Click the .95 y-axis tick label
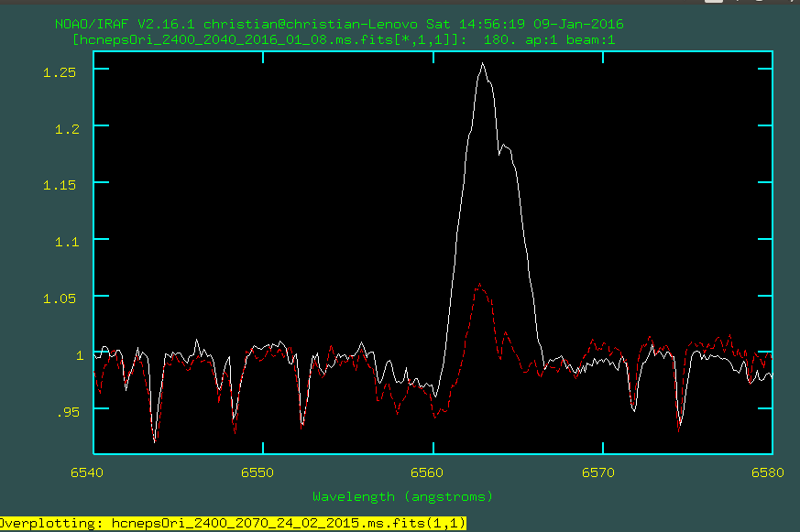Screen dimensions: 800x532 (66, 411)
